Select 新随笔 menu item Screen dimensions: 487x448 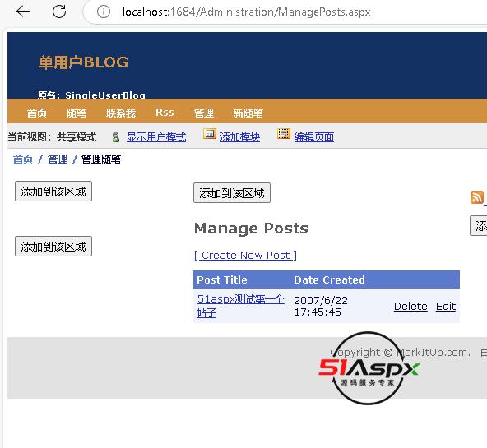[x=248, y=113]
